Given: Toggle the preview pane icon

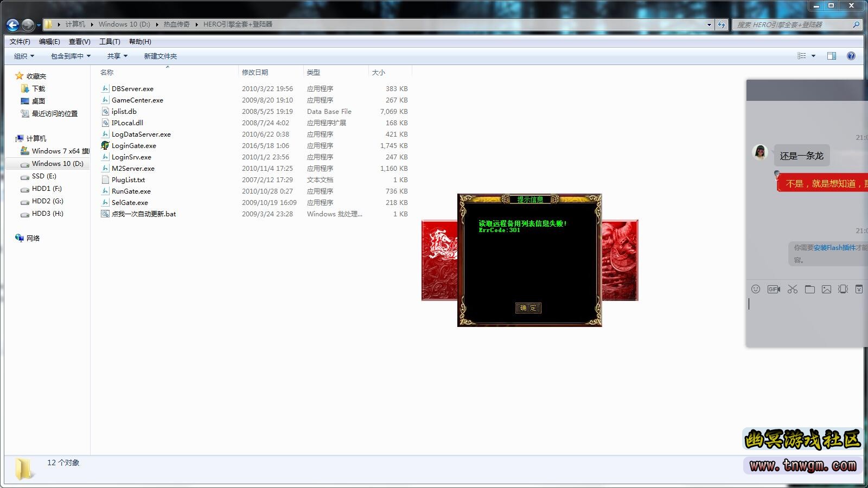Looking at the screenshot, I should point(832,56).
